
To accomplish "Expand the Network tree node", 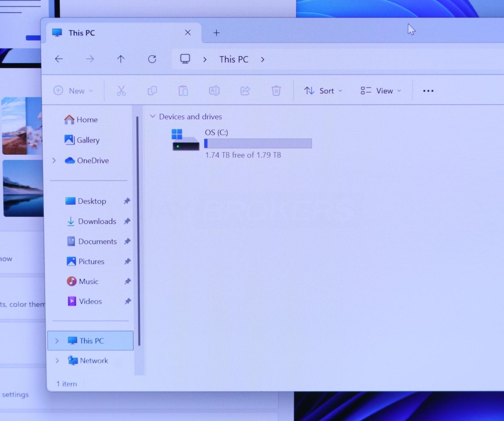I will click(57, 361).
